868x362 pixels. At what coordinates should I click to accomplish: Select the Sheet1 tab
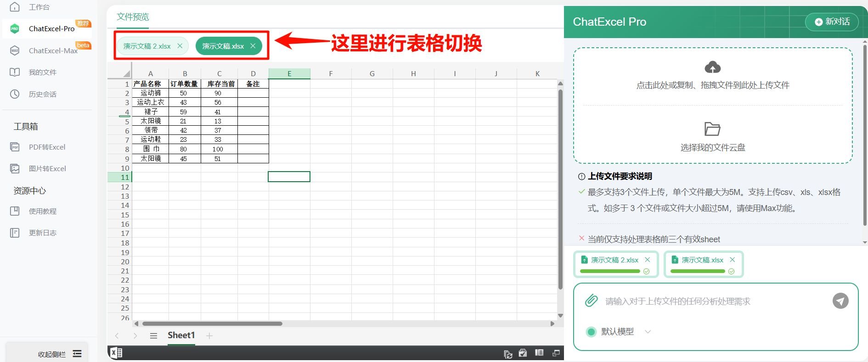pos(181,335)
